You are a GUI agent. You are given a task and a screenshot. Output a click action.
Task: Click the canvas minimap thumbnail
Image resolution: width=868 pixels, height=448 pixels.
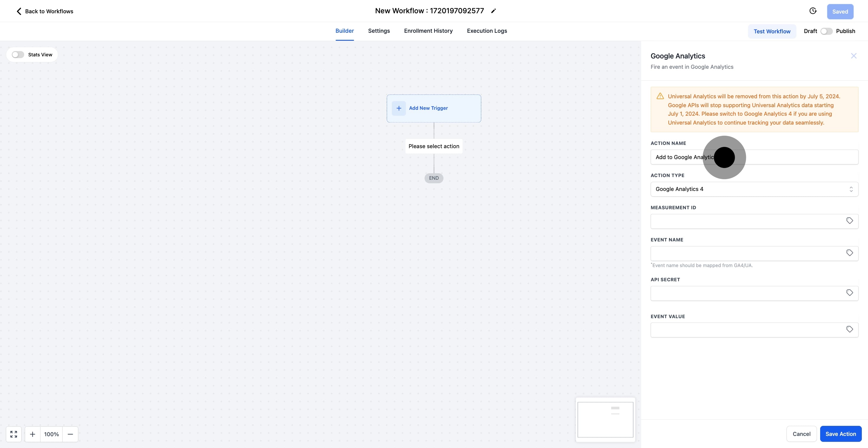click(605, 419)
